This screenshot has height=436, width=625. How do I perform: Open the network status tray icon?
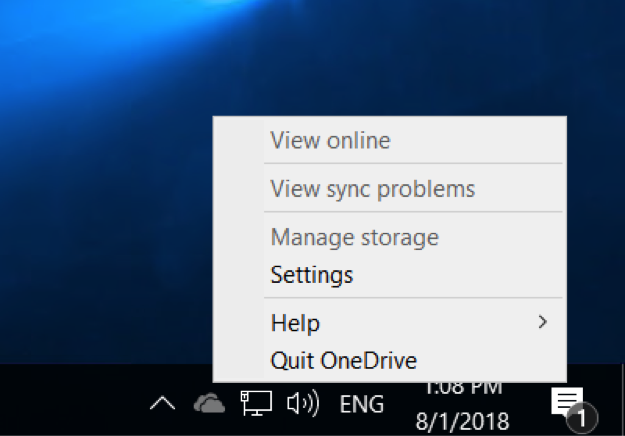[256, 403]
